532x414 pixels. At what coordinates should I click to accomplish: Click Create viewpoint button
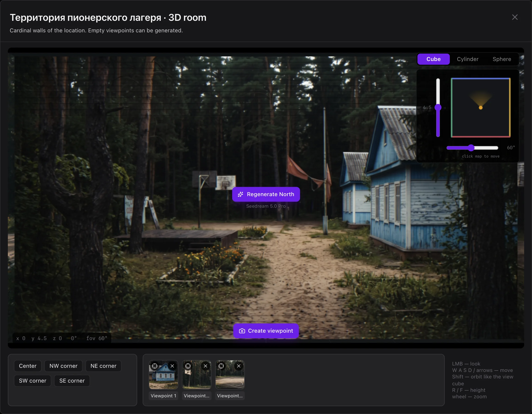(x=266, y=331)
